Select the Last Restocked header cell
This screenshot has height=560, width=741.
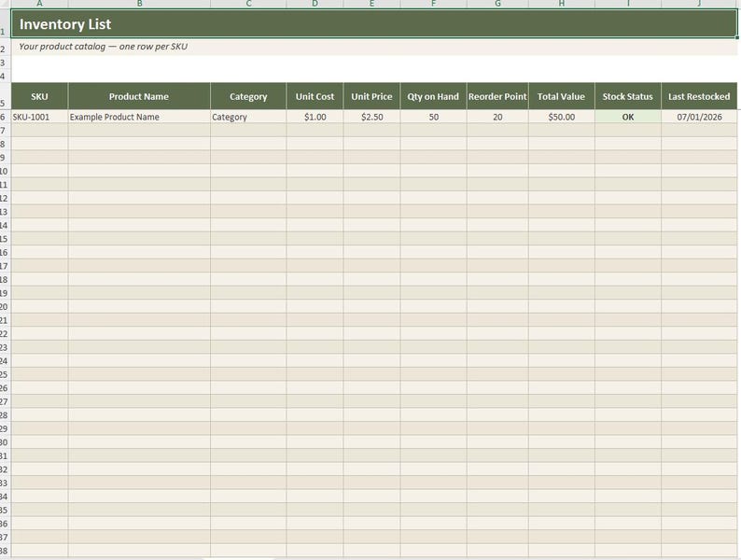(x=699, y=96)
